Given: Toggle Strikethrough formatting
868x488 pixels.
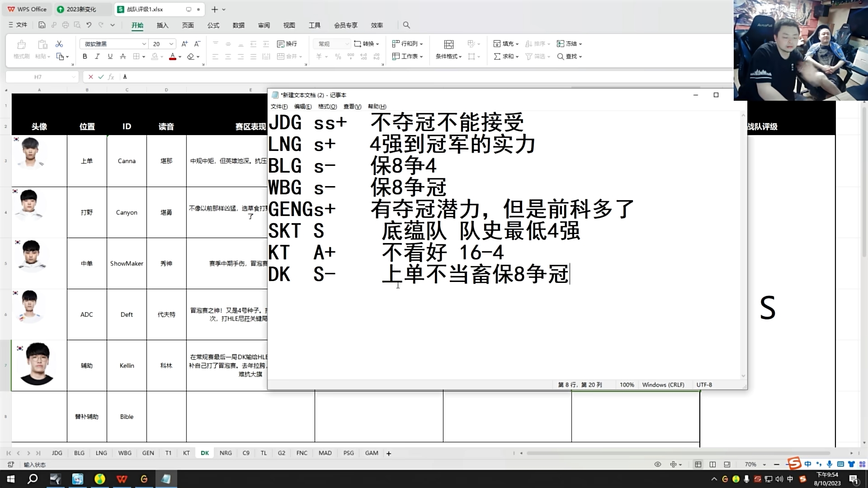Looking at the screenshot, I should point(123,56).
